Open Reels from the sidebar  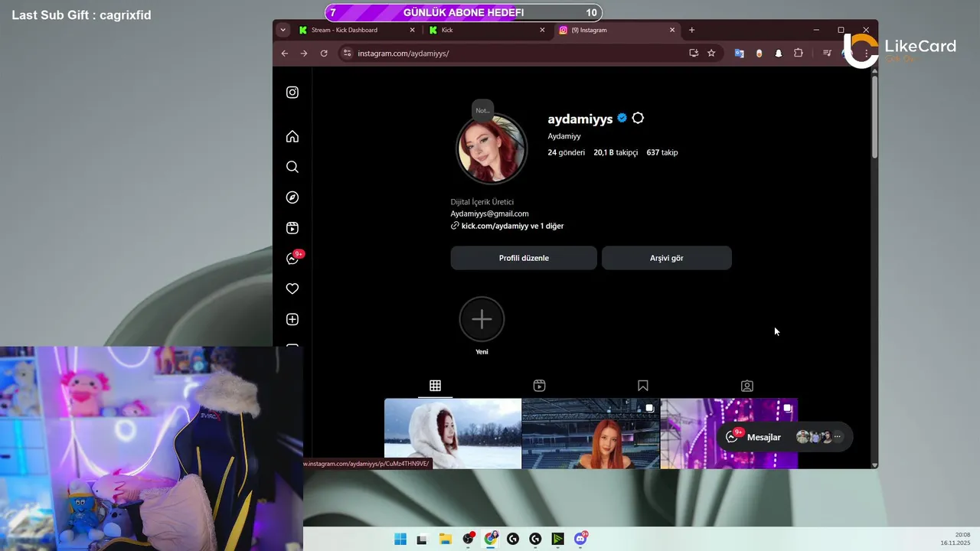(x=292, y=228)
